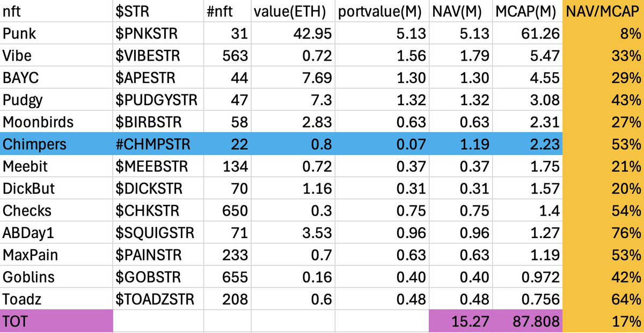Click the 'Vibe' row name cell

tap(56, 56)
